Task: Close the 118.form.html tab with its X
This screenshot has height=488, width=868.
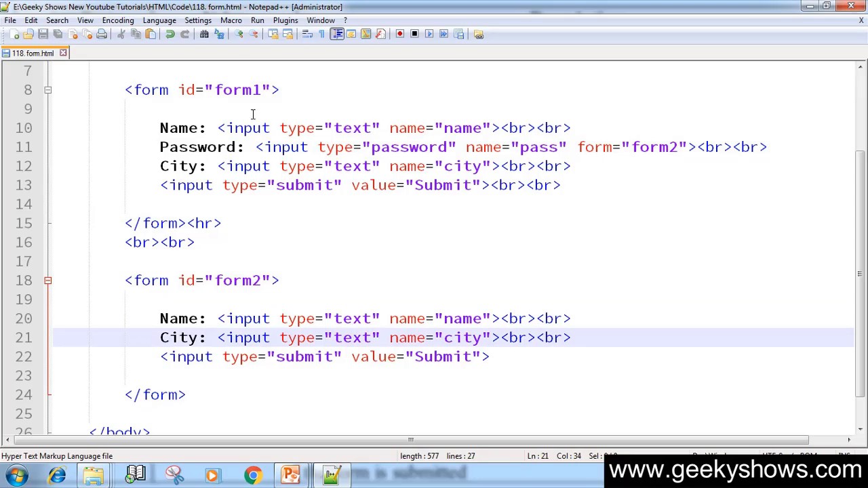Action: [x=63, y=53]
